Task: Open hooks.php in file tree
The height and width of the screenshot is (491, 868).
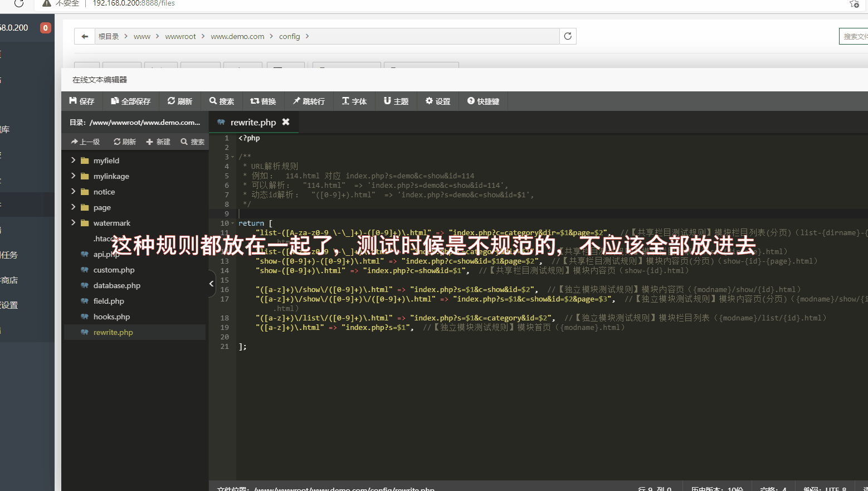Action: coord(111,317)
